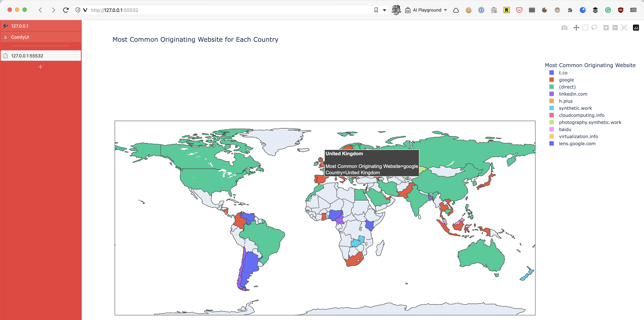Open the gray clipboard extension icon
This screenshot has height=320, width=644.
pyautogui.click(x=494, y=10)
